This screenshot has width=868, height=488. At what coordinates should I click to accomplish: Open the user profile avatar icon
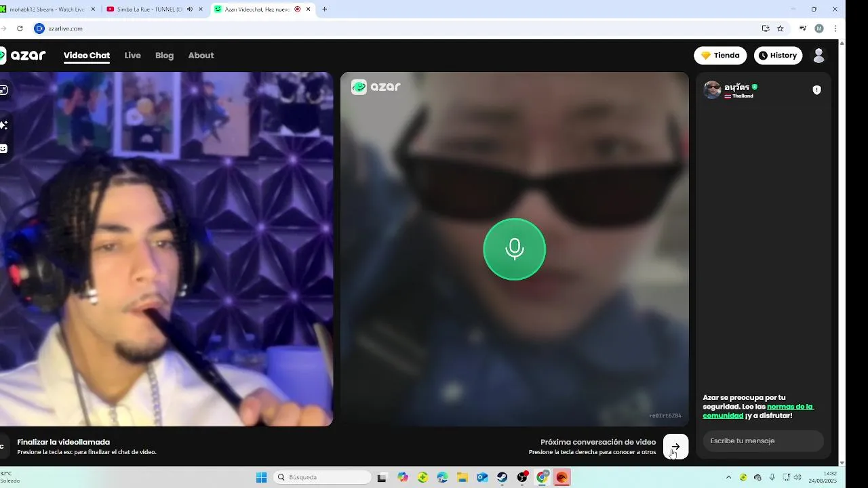pos(818,56)
